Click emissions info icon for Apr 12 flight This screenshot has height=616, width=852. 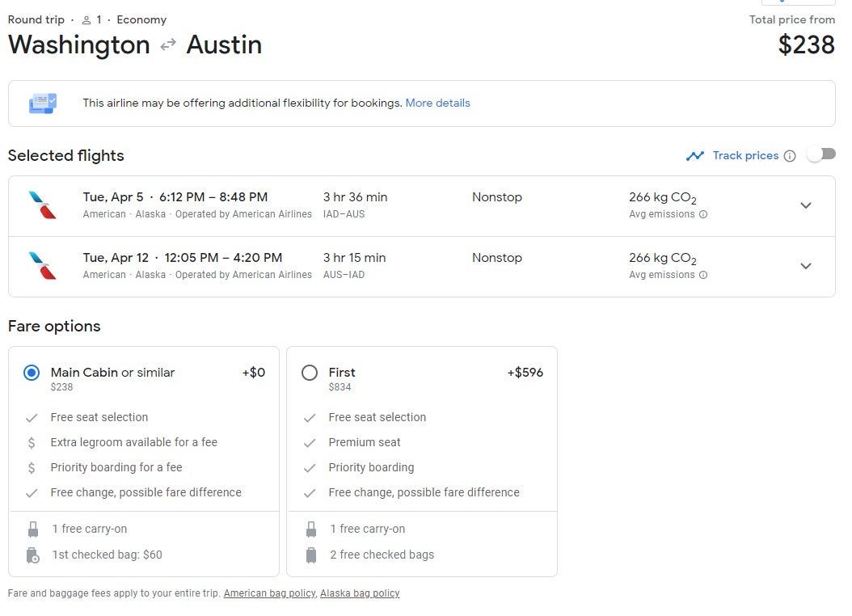coord(703,276)
